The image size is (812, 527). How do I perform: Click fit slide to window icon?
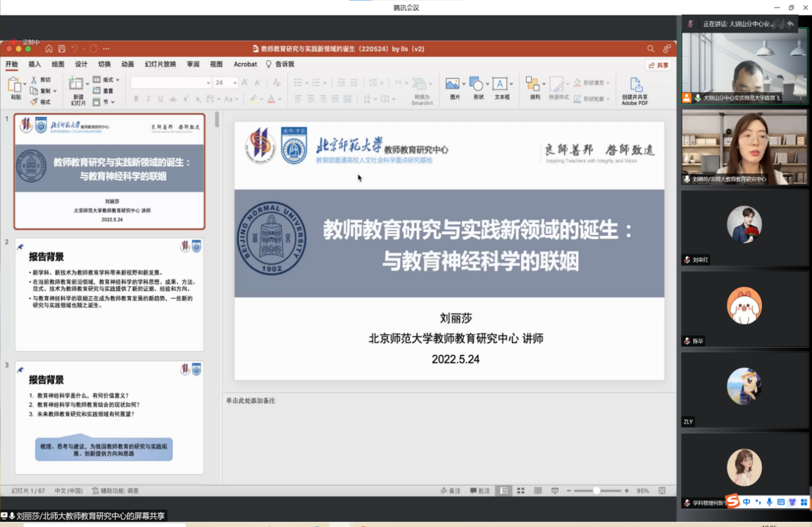662,491
